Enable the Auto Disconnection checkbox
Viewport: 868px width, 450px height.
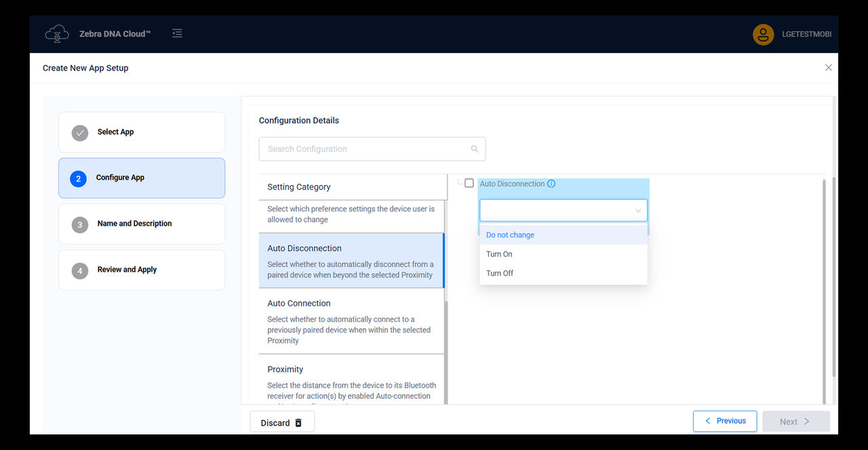pyautogui.click(x=469, y=182)
